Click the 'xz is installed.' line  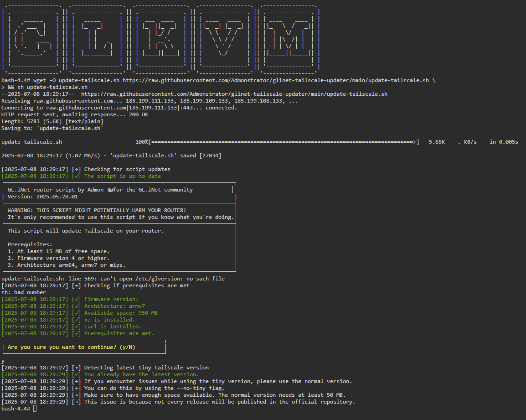pos(68,320)
